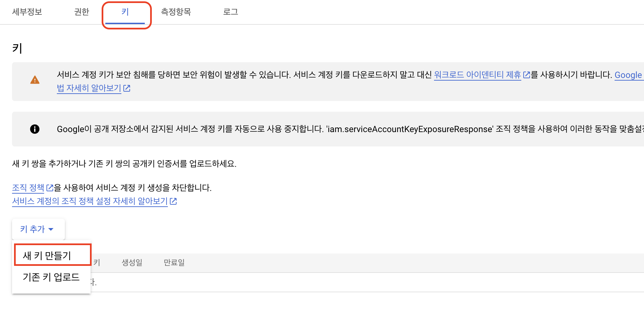644x311 pixels.
Task: Click external-link icon after 설정 자세히 알아보기
Action: (173, 201)
